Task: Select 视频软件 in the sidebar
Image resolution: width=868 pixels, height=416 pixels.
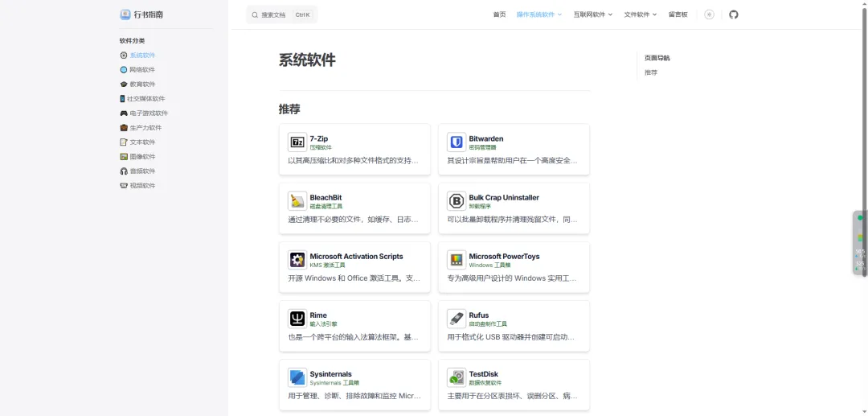Action: [142, 186]
